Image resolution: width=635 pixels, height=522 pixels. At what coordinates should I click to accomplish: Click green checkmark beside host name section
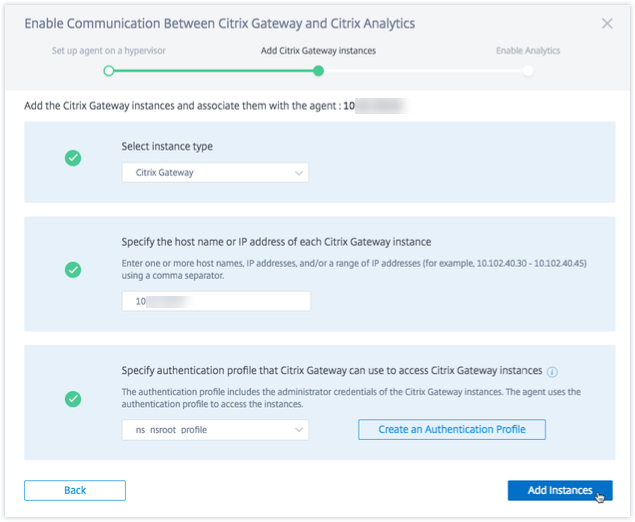pos(73,270)
